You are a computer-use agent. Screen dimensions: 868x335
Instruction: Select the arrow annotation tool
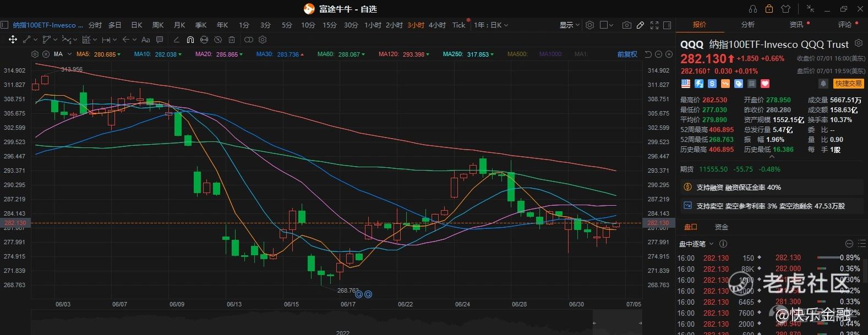point(126,40)
